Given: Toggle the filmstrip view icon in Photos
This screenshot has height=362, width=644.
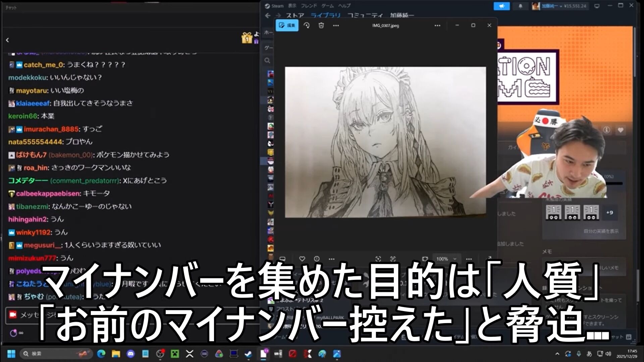Looking at the screenshot, I should [282, 259].
